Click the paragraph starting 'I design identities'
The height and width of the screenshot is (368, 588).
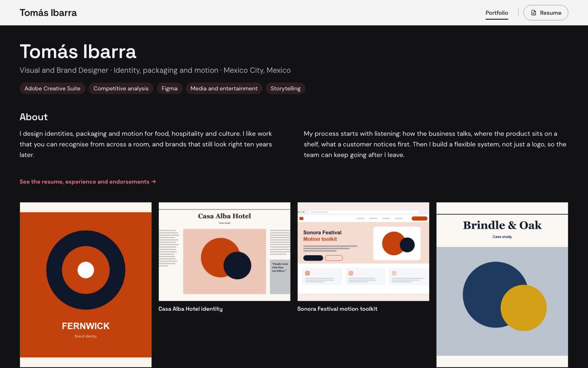point(146,144)
